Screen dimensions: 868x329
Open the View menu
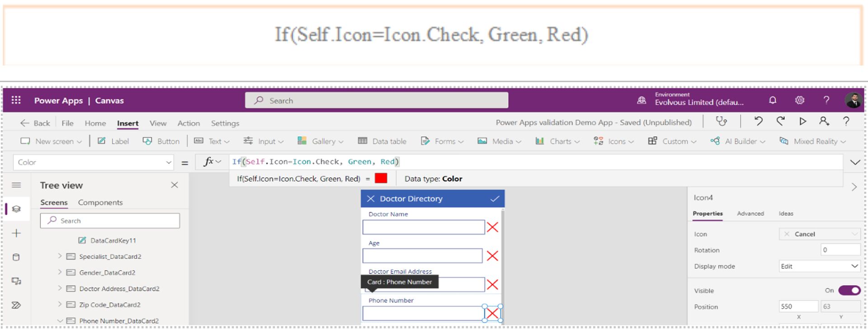coord(158,123)
